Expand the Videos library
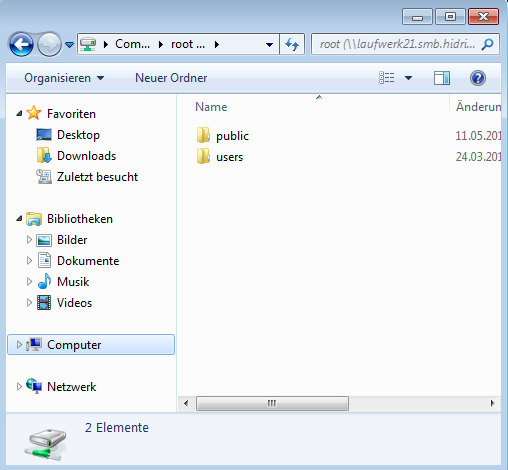 point(29,303)
